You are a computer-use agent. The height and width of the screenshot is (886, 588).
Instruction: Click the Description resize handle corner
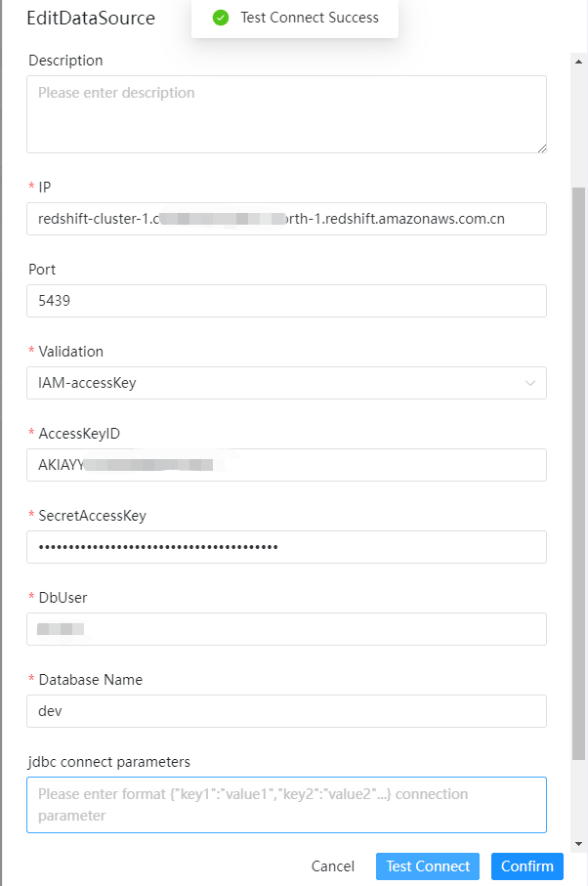[541, 148]
